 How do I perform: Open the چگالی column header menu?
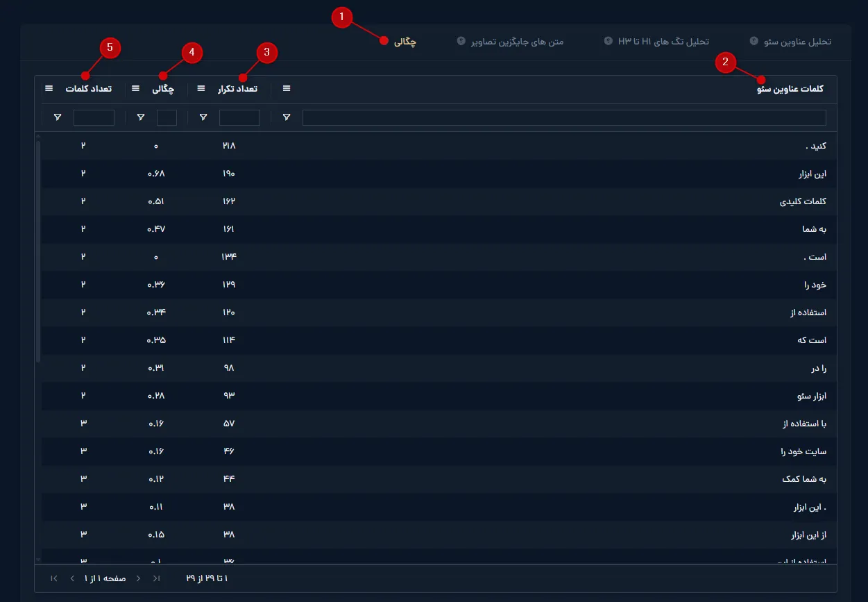[136, 89]
